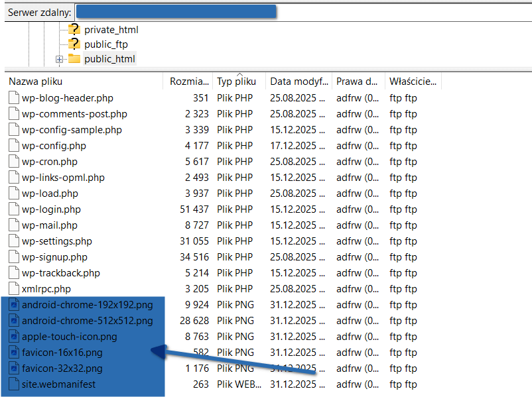
Task: Click the android-chrome-192x192.png image icon
Action: tap(14, 305)
